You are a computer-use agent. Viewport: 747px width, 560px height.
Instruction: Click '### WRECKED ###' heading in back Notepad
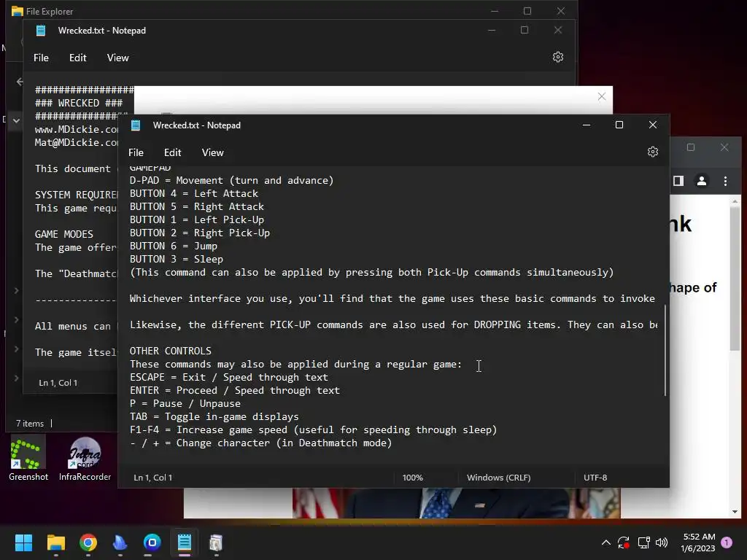pos(79,103)
